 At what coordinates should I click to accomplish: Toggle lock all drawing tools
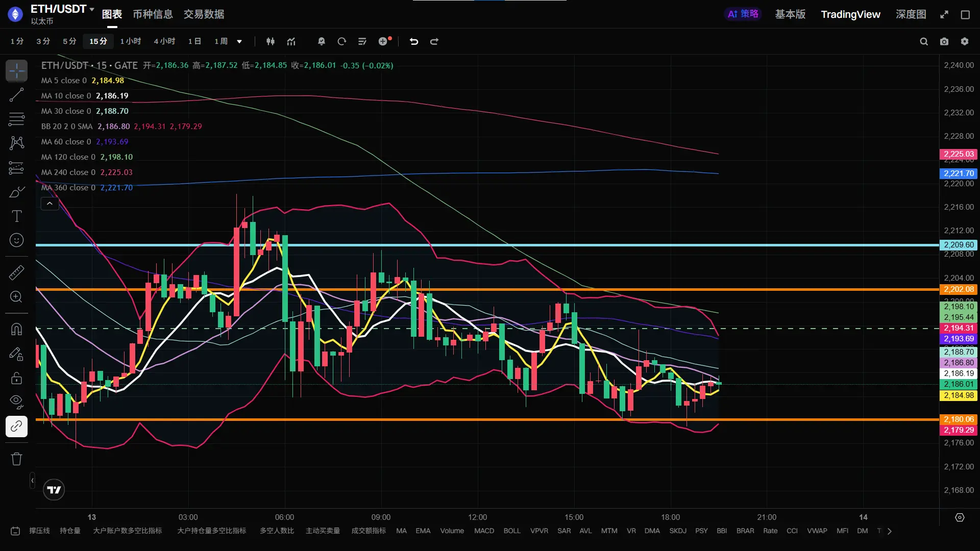[16, 378]
